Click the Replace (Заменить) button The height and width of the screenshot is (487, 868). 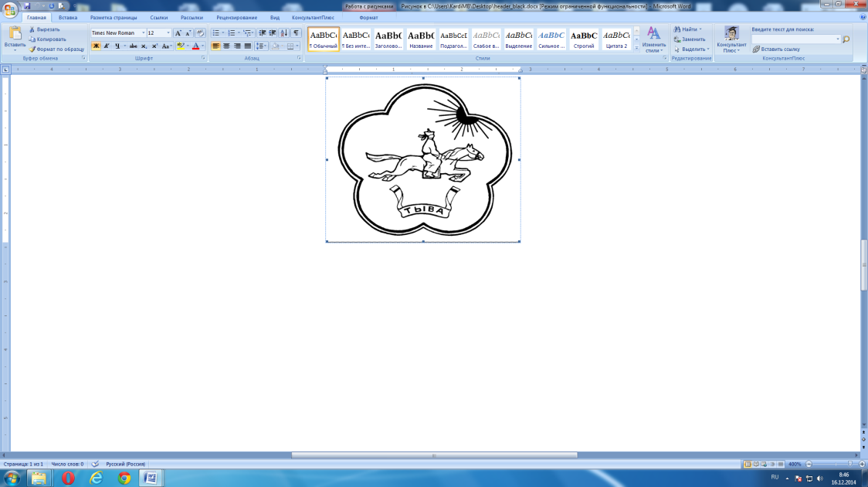coord(689,39)
